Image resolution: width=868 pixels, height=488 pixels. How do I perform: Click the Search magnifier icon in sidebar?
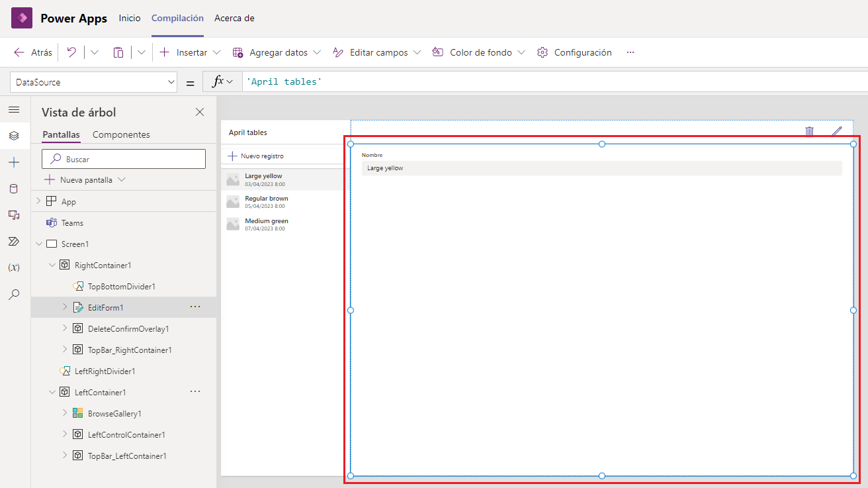14,294
